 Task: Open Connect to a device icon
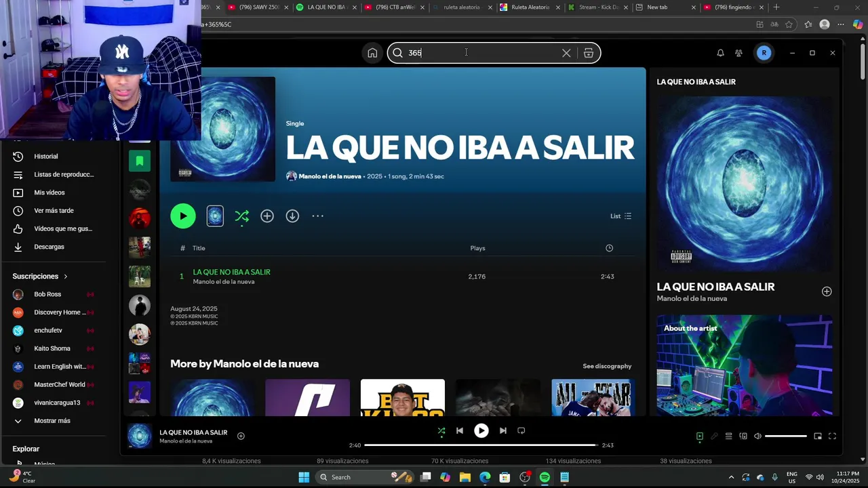(743, 436)
